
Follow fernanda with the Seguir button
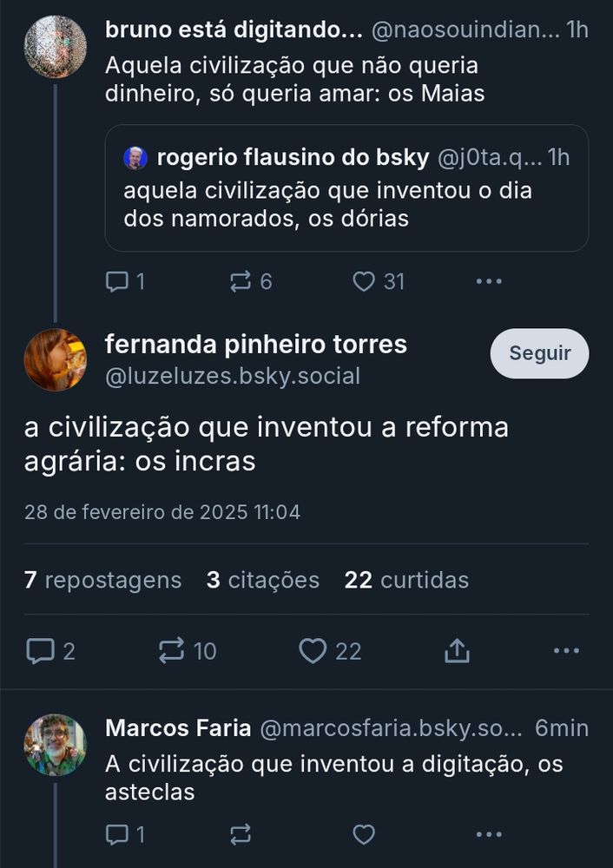coord(539,353)
